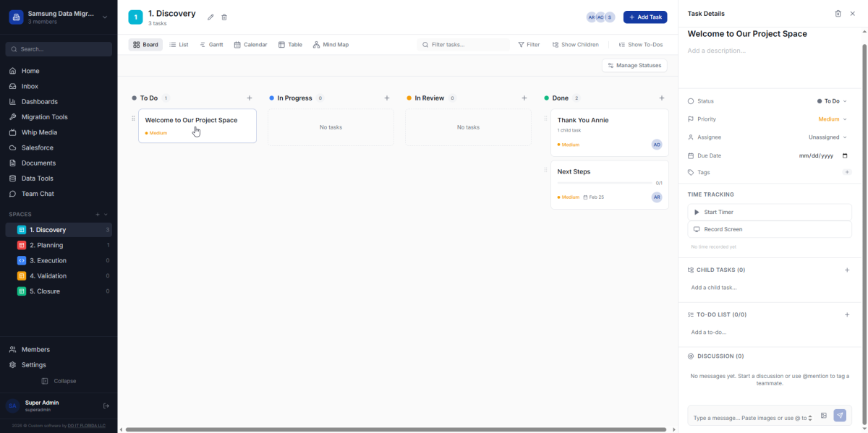Open the Manage Statuses button
This screenshot has height=433, width=868.
[x=634, y=66]
